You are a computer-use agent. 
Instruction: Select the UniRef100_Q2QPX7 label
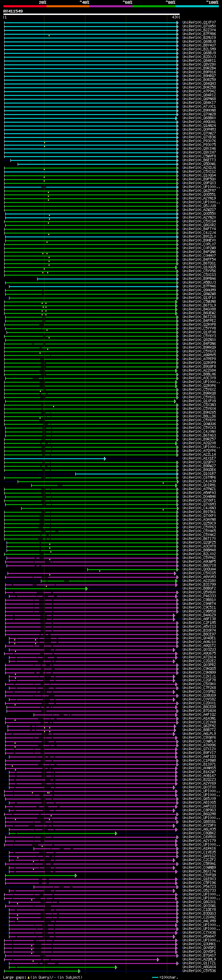coord(199,462)
